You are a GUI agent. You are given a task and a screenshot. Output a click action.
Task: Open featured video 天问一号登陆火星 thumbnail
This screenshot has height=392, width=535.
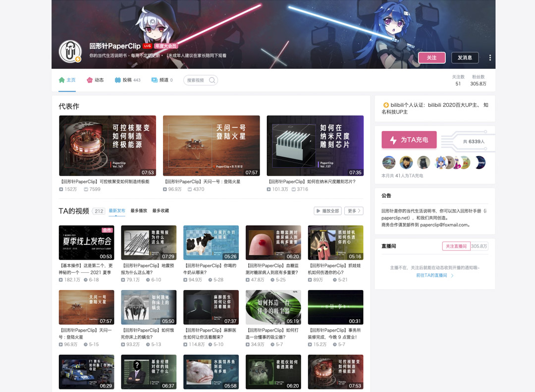pos(211,146)
